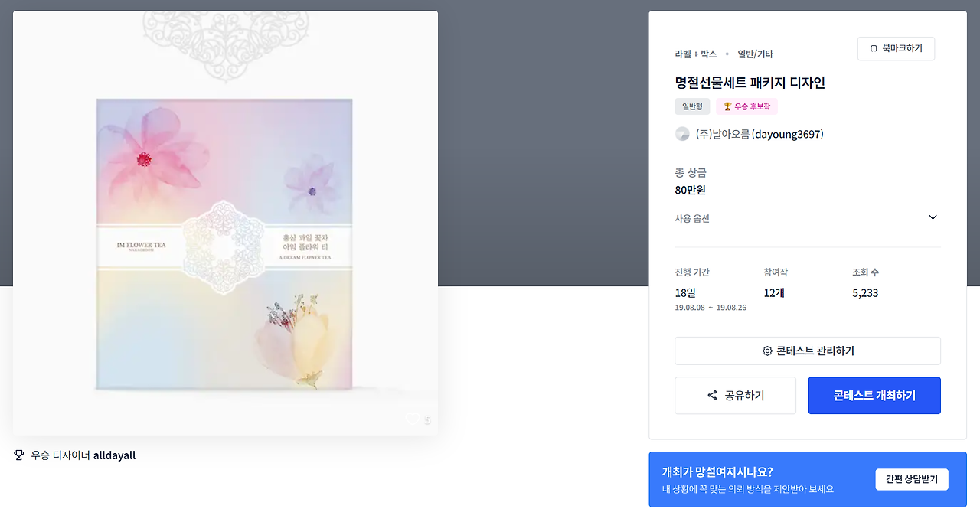Click the 일반형 tag badge
980x509 pixels.
click(692, 106)
